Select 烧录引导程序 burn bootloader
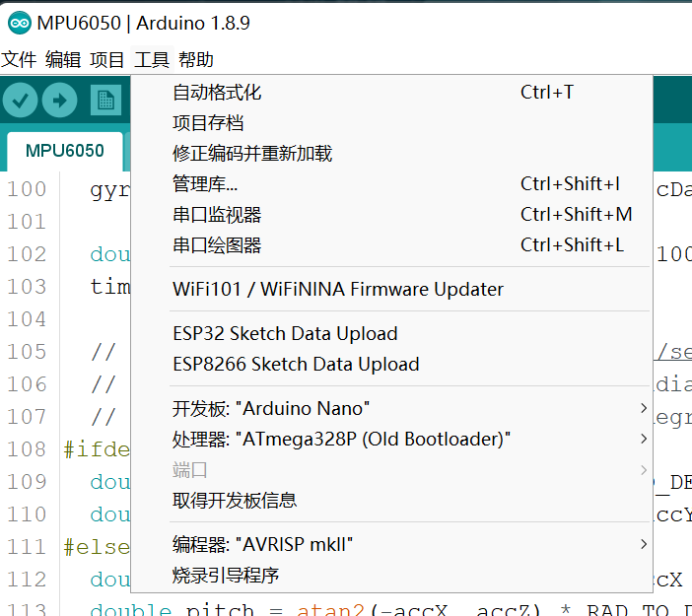The image size is (692, 616). click(391, 576)
